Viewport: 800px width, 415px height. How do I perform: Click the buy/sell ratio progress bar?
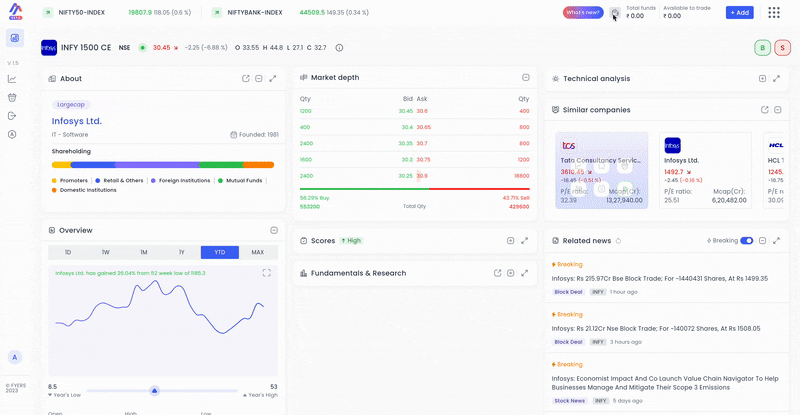click(x=415, y=189)
